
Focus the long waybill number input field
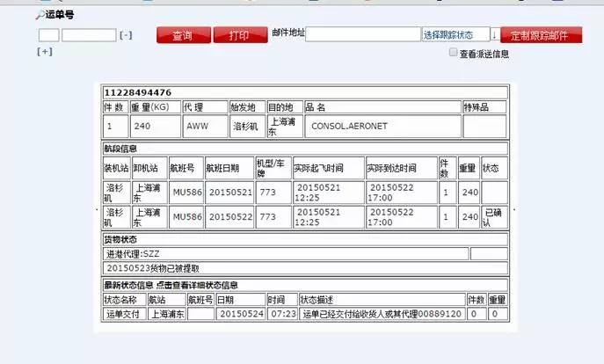pyautogui.click(x=89, y=35)
